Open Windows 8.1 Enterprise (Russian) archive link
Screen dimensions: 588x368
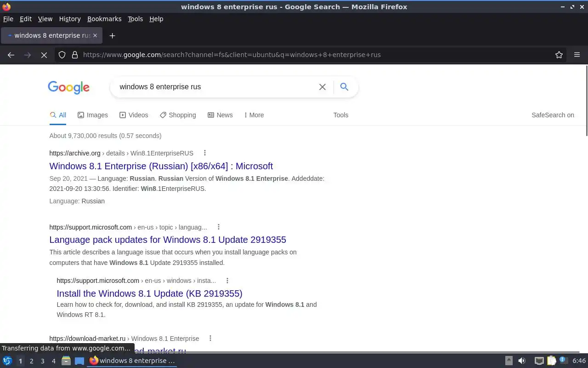click(x=161, y=166)
